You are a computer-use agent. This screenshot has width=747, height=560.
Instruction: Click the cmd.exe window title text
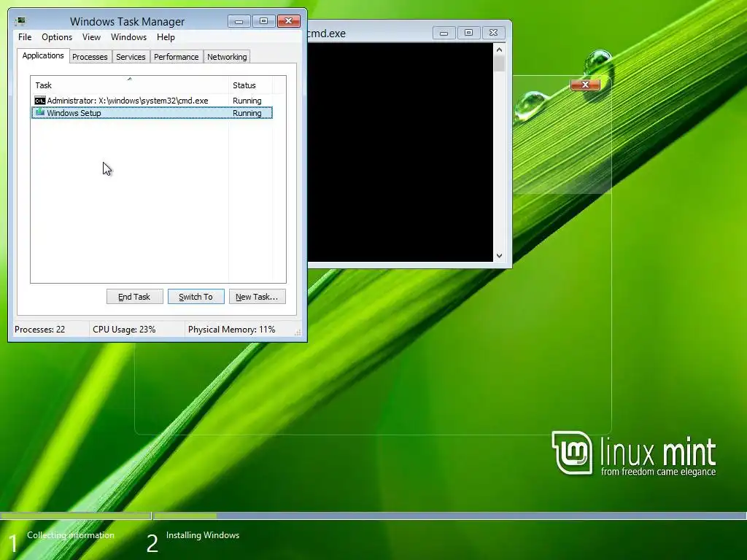point(326,34)
